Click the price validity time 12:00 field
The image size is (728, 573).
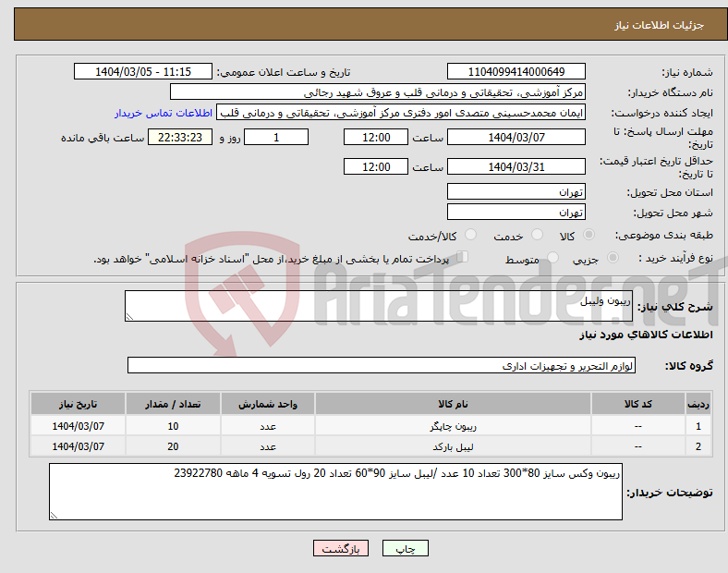tap(376, 166)
